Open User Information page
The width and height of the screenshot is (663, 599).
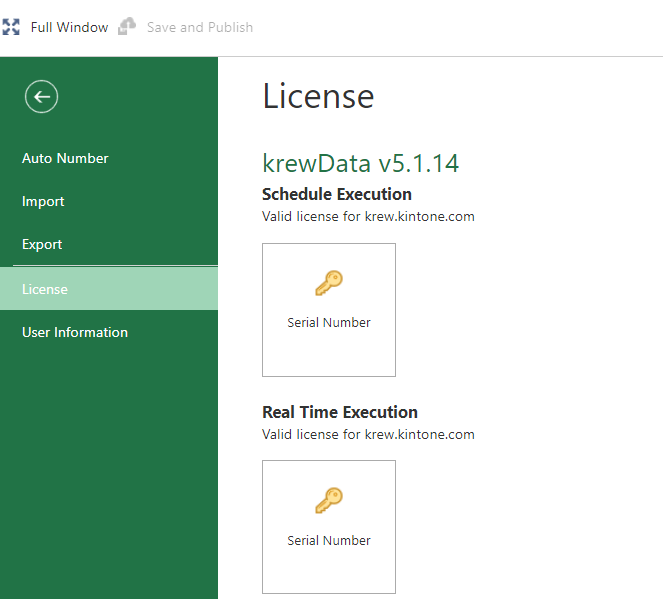pos(109,332)
